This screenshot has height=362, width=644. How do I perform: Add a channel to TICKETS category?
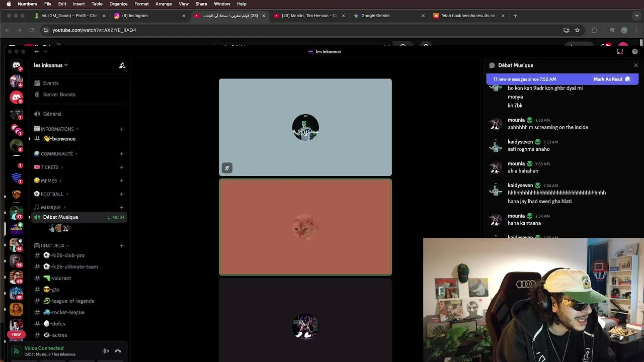121,167
